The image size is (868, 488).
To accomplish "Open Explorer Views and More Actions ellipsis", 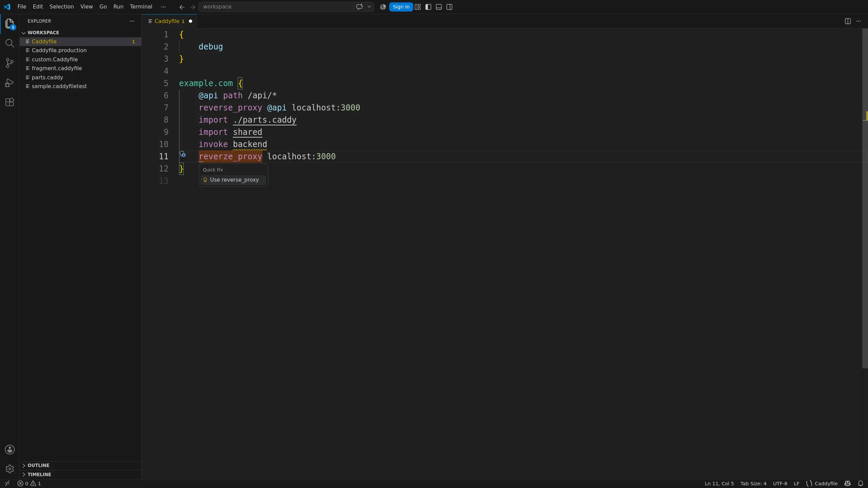I will pyautogui.click(x=132, y=21).
